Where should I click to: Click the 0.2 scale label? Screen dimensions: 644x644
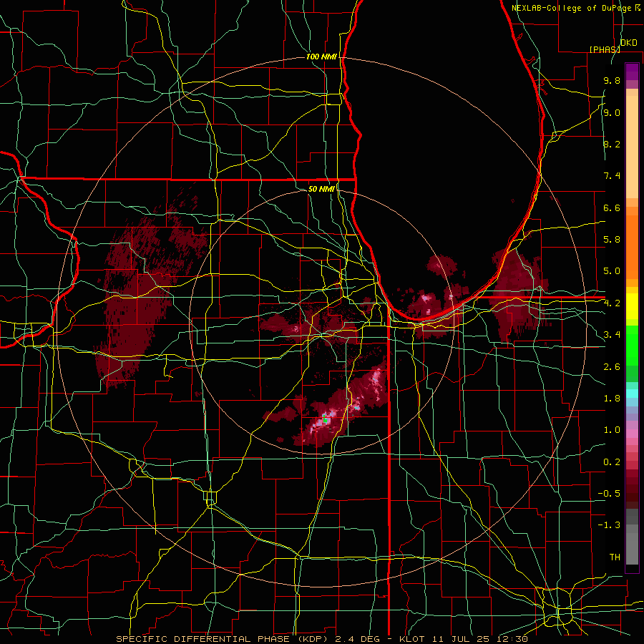click(x=612, y=462)
